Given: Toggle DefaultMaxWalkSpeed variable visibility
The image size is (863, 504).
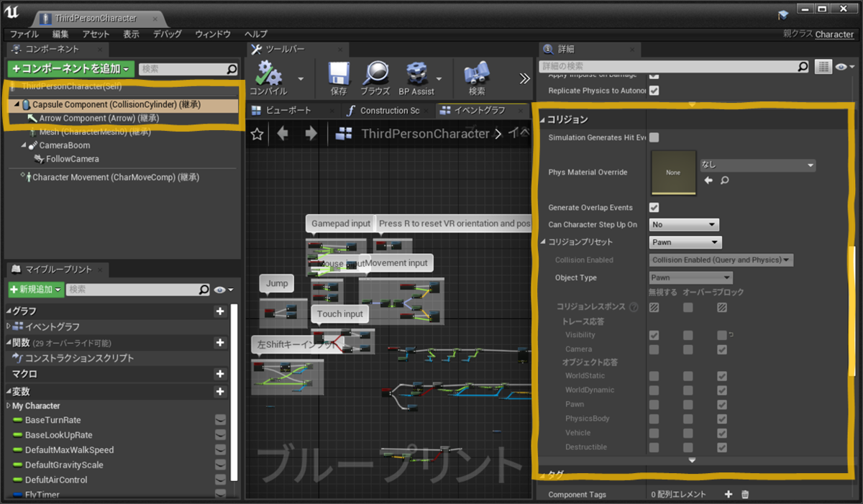Looking at the screenshot, I should [x=220, y=450].
